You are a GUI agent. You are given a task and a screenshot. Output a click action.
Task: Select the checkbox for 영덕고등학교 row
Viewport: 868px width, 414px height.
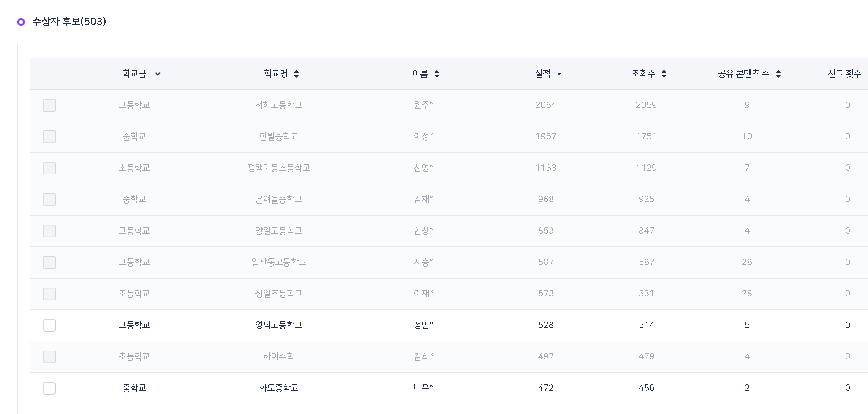tap(49, 325)
